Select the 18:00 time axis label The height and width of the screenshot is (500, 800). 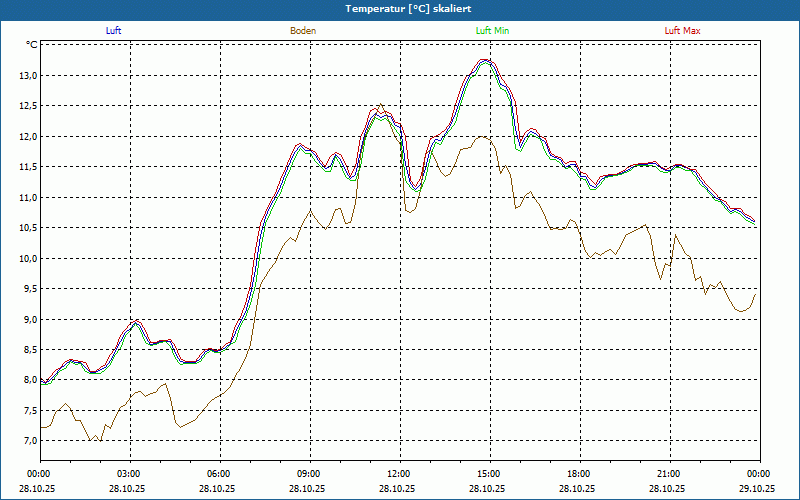click(x=579, y=474)
